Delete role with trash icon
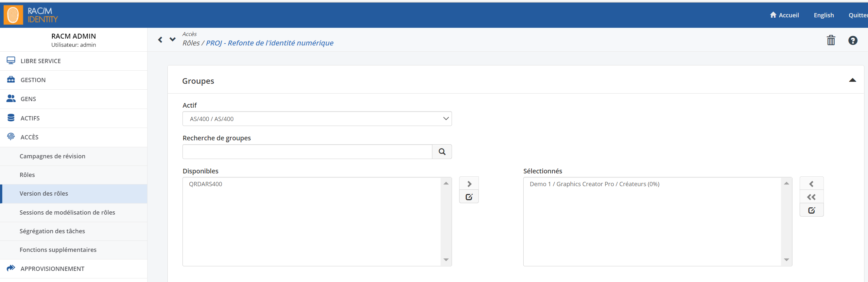This screenshot has width=868, height=282. coord(831,40)
